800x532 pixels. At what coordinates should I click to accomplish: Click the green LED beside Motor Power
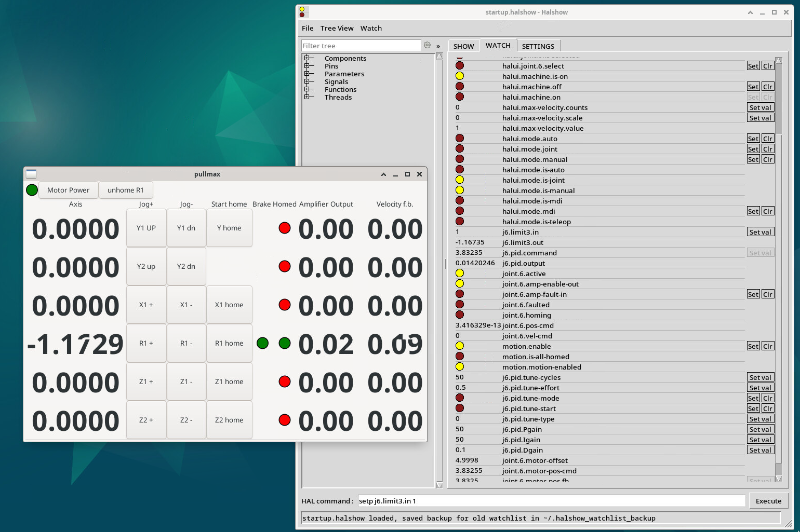coord(32,190)
